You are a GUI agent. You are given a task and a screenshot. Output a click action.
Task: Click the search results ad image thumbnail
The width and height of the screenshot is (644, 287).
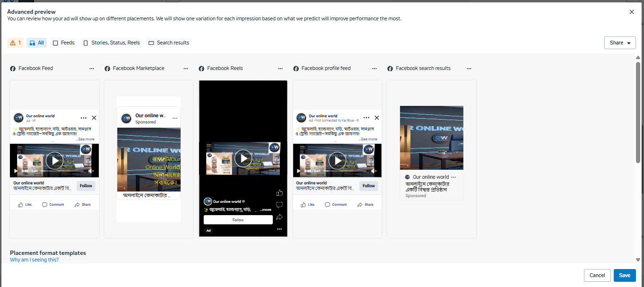(x=432, y=138)
